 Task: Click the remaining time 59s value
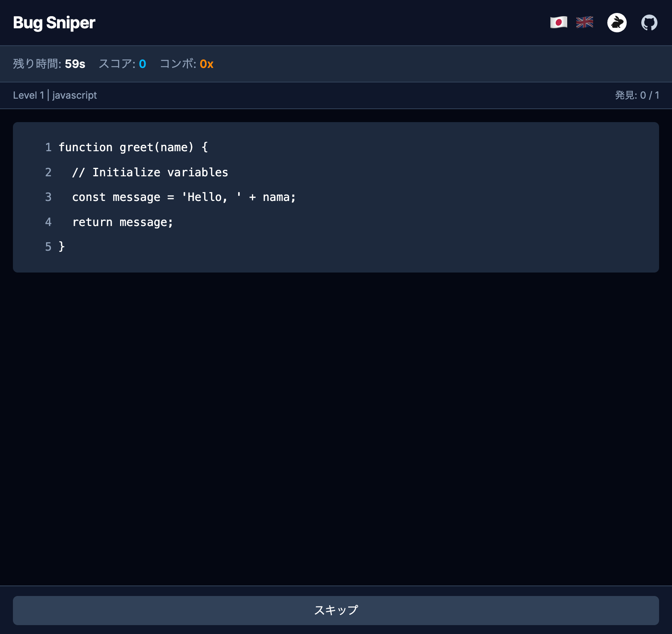tap(75, 64)
